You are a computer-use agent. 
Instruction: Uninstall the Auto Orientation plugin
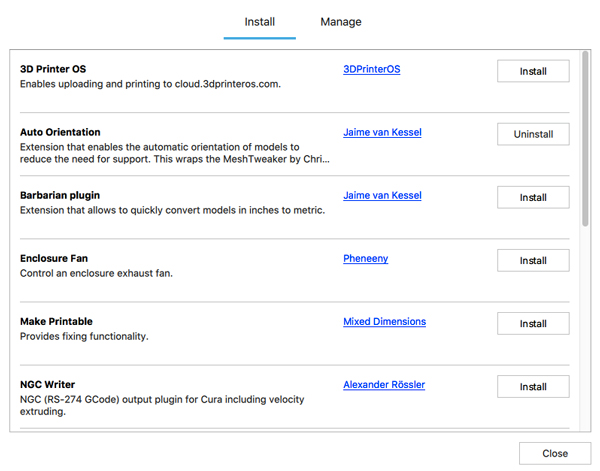[532, 134]
